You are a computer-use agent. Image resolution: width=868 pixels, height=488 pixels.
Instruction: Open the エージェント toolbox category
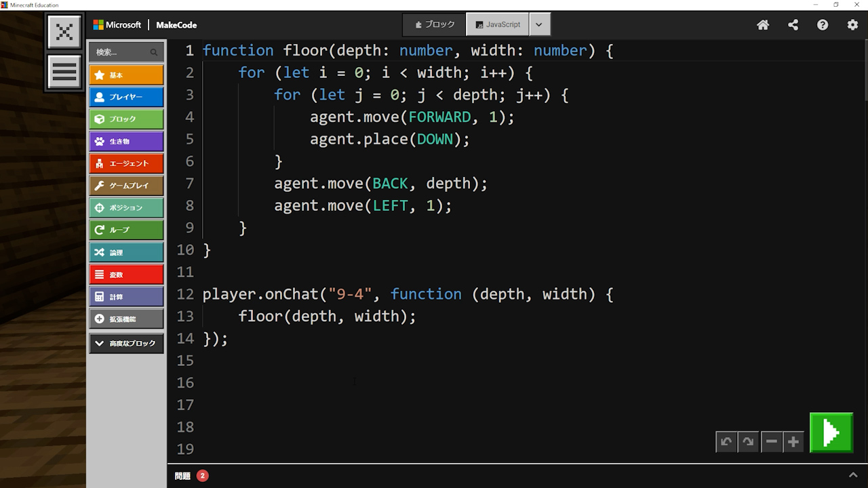(126, 163)
